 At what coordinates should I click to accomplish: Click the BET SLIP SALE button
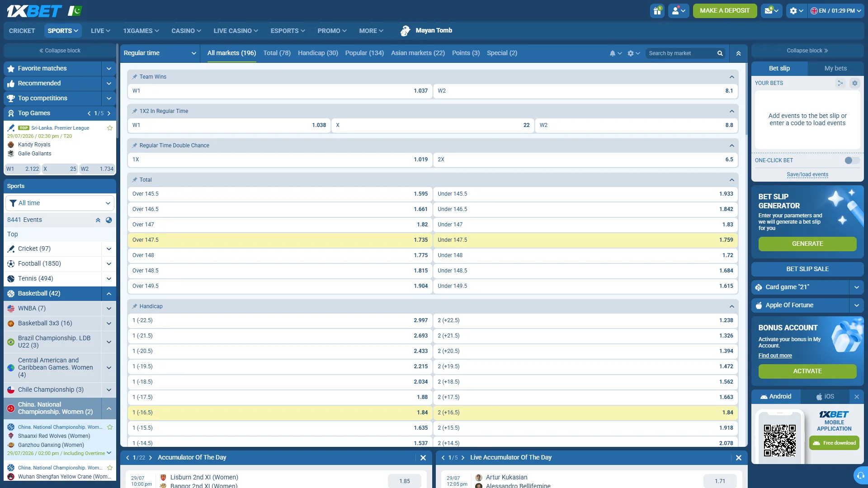coord(807,269)
